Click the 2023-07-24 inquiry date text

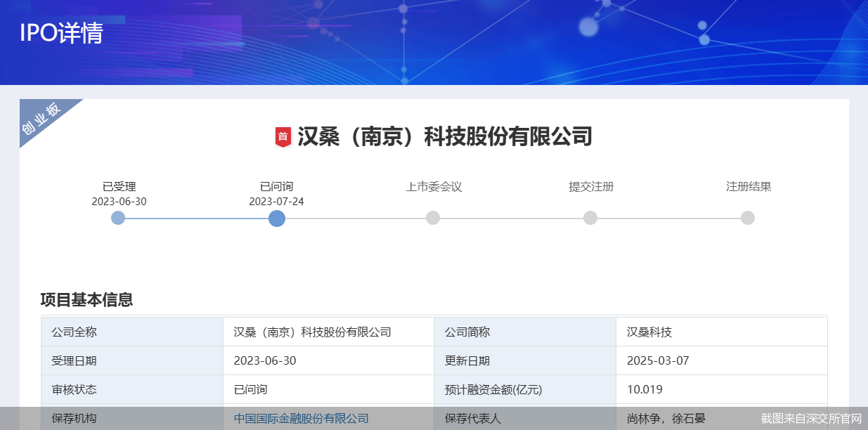[x=276, y=202]
